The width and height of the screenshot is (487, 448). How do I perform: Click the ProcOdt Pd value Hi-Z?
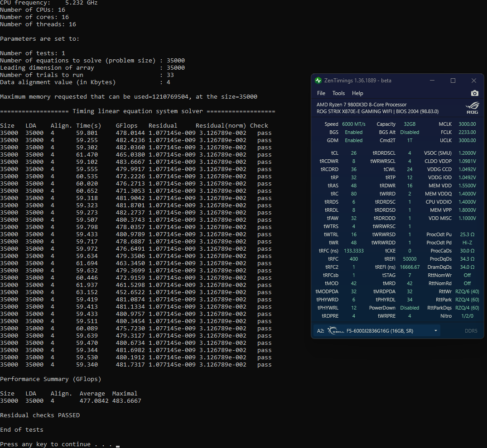tap(467, 243)
